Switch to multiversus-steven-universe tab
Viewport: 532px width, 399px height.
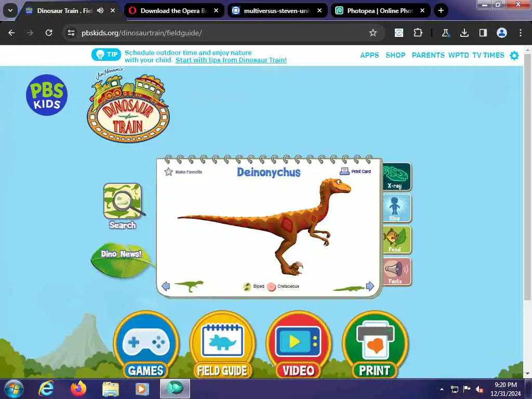[277, 10]
